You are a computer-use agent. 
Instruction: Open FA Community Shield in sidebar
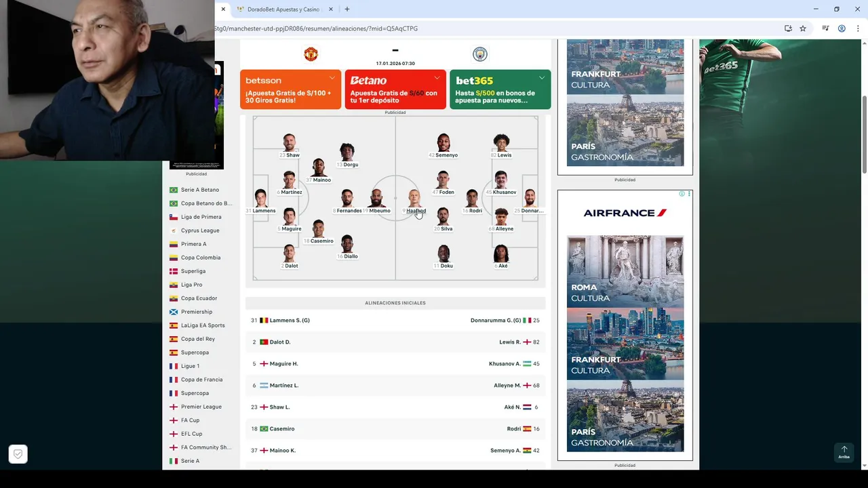coord(206,447)
